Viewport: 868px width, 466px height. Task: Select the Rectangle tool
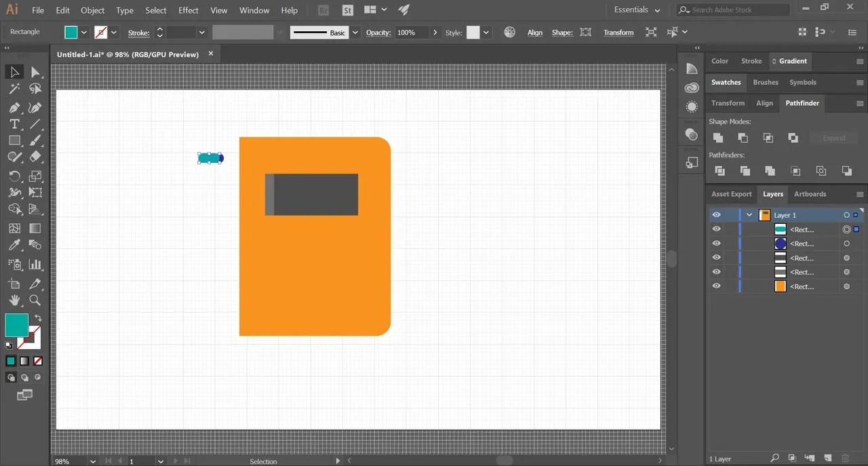tap(14, 140)
